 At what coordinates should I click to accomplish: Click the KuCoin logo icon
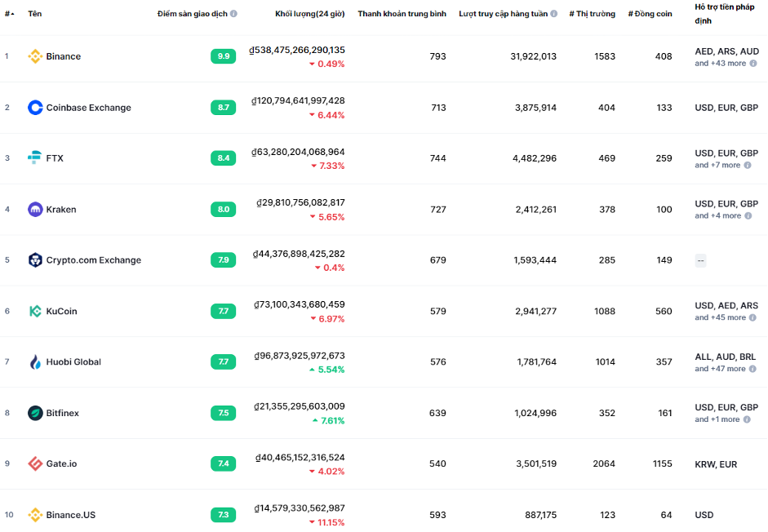click(35, 311)
